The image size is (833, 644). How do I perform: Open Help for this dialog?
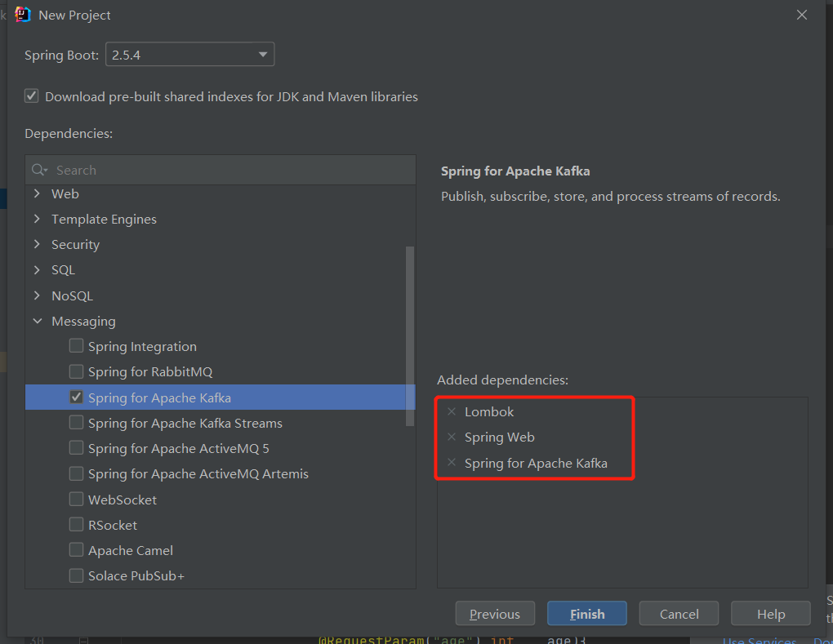tap(771, 614)
